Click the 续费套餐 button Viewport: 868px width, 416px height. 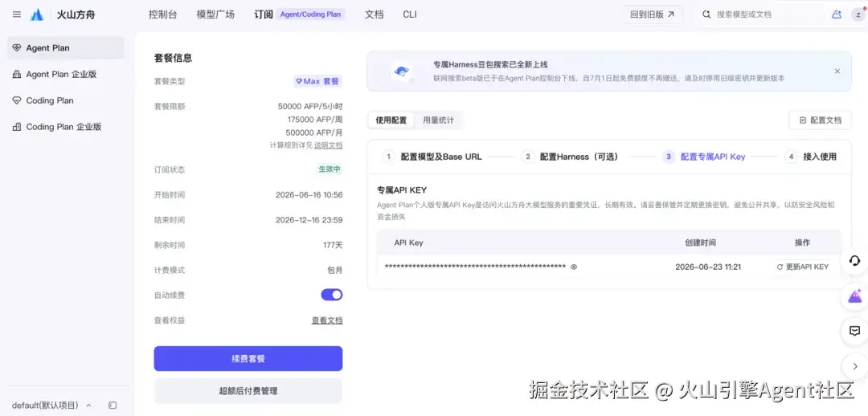pos(248,358)
